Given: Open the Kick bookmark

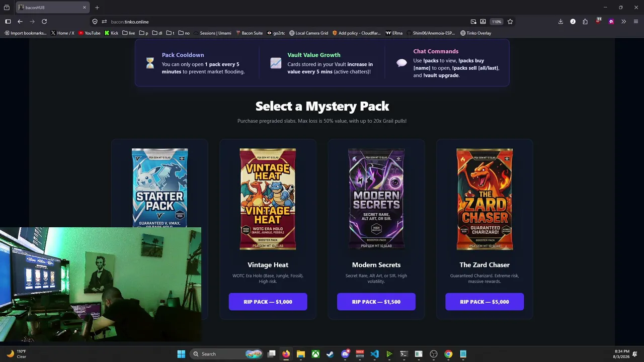Looking at the screenshot, I should pos(112,33).
